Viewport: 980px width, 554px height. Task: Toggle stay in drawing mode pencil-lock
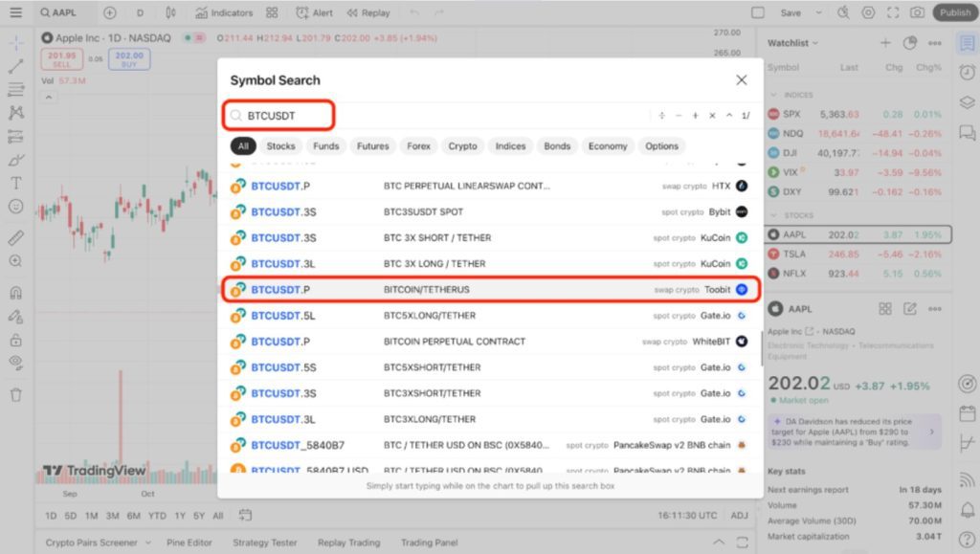(16, 317)
